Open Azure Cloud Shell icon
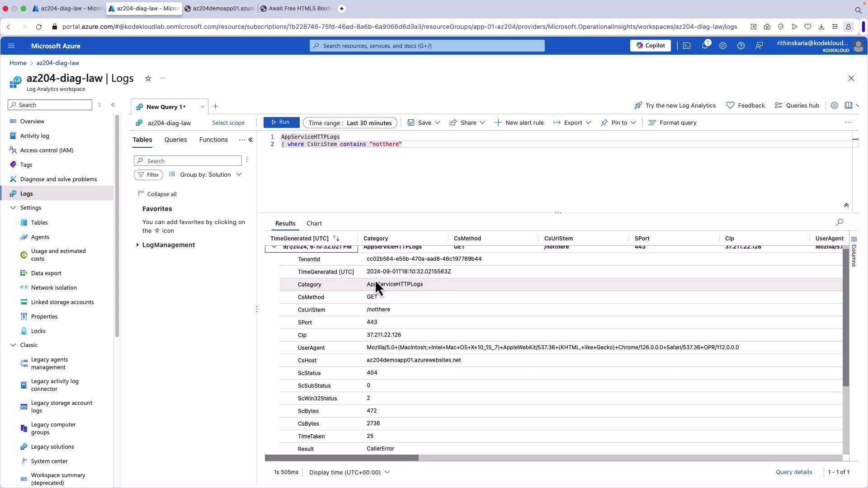 pos(686,46)
